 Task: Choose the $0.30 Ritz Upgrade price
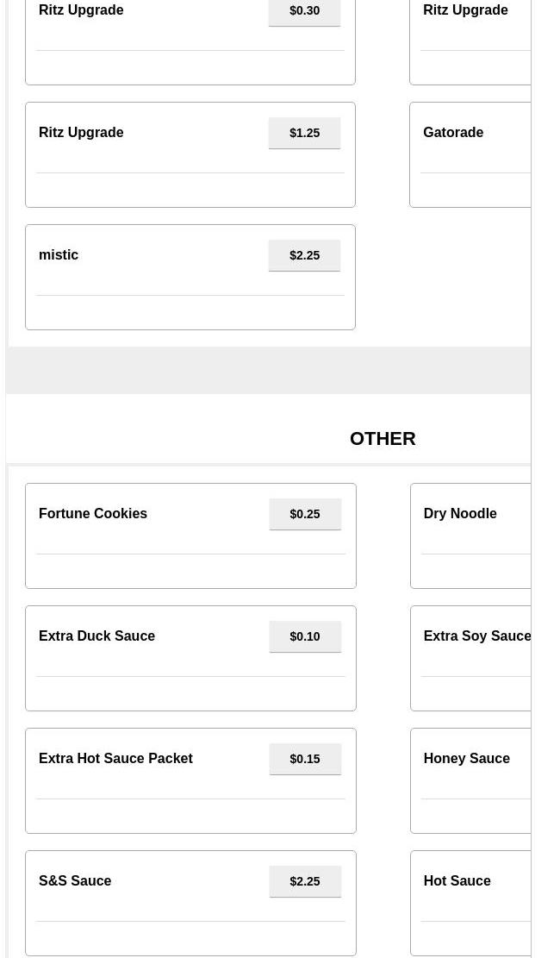click(x=304, y=11)
